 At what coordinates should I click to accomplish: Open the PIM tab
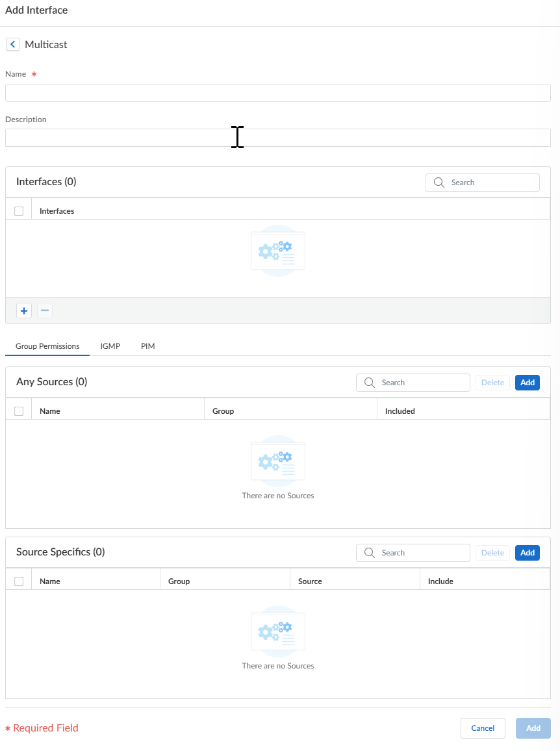click(x=148, y=346)
